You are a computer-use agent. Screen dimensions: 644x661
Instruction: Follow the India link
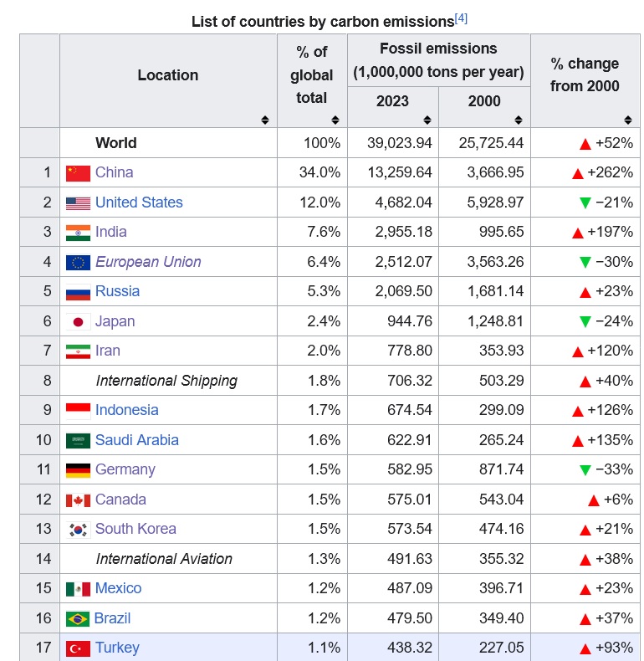[111, 232]
